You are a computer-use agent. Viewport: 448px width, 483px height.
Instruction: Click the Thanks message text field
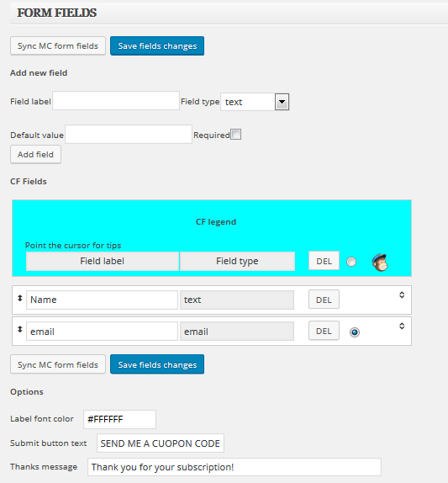235,467
